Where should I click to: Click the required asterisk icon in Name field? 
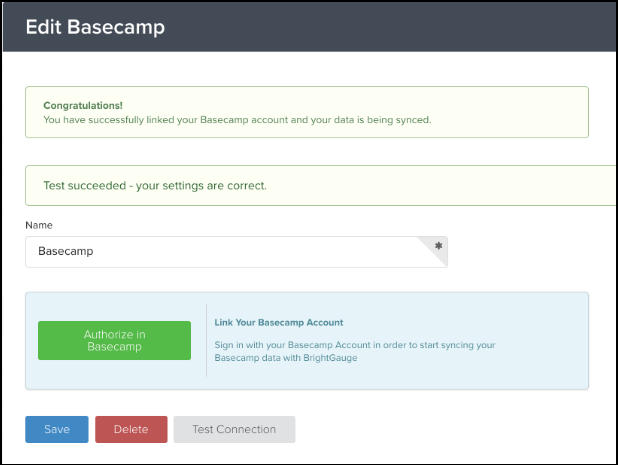point(438,246)
